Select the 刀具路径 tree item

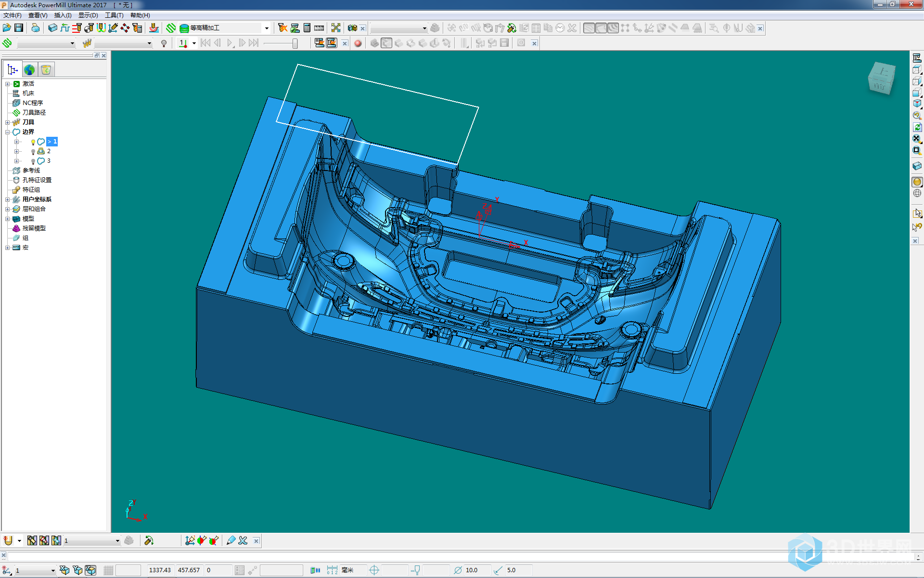[x=34, y=113]
